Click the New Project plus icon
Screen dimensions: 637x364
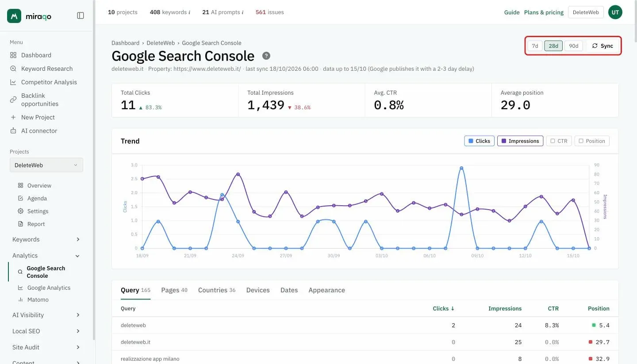point(13,117)
